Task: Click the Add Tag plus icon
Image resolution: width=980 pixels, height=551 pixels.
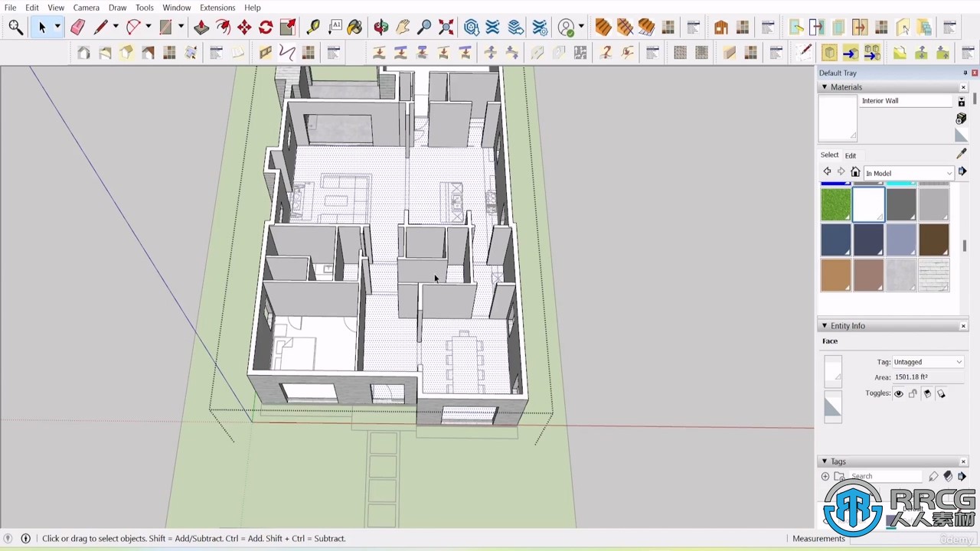Action: 825,476
